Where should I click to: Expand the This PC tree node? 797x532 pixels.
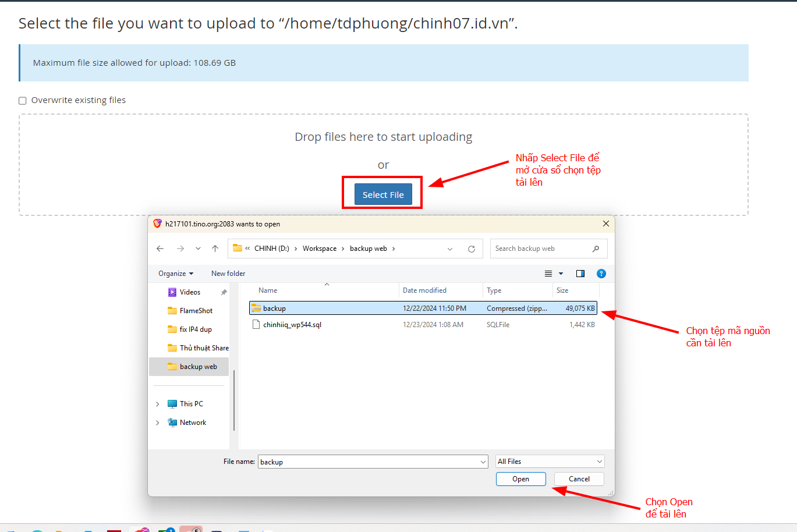(x=157, y=404)
